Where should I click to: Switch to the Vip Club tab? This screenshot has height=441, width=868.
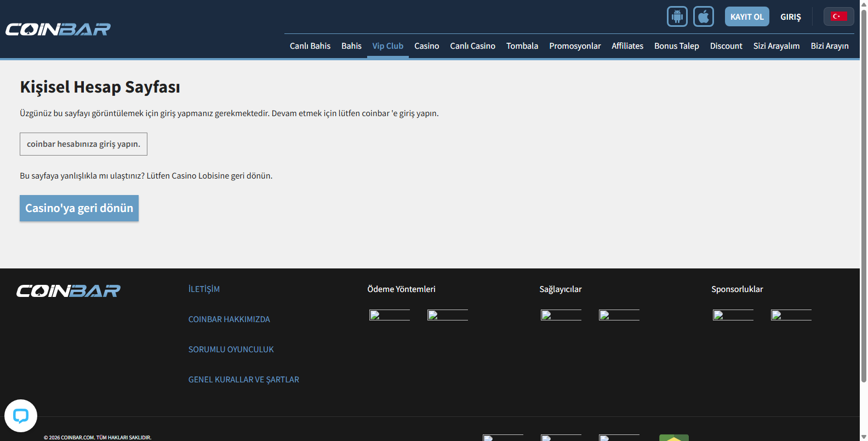(x=387, y=46)
